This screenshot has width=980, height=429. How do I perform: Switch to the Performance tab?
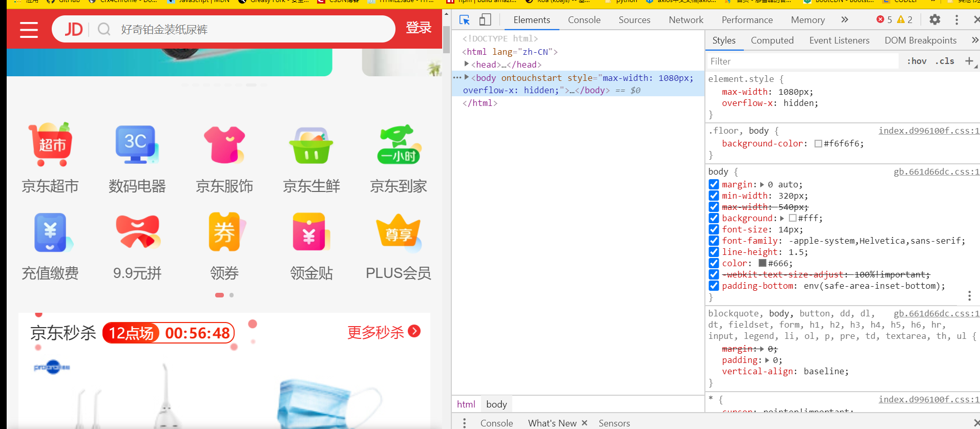tap(747, 19)
